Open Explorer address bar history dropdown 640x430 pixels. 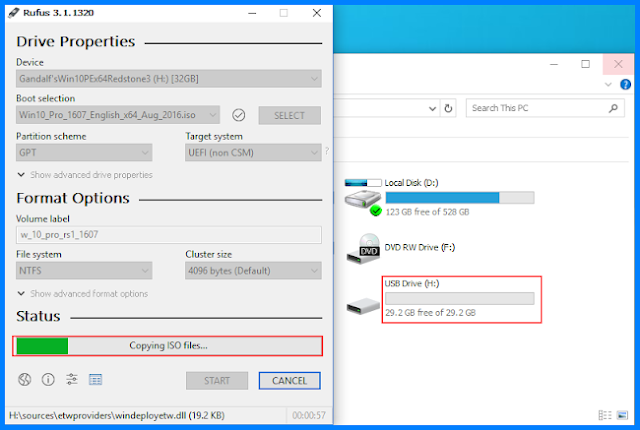[432, 109]
